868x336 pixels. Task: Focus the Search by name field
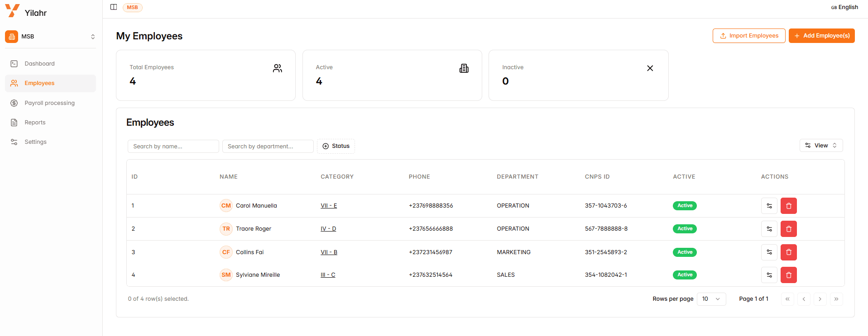pos(173,147)
